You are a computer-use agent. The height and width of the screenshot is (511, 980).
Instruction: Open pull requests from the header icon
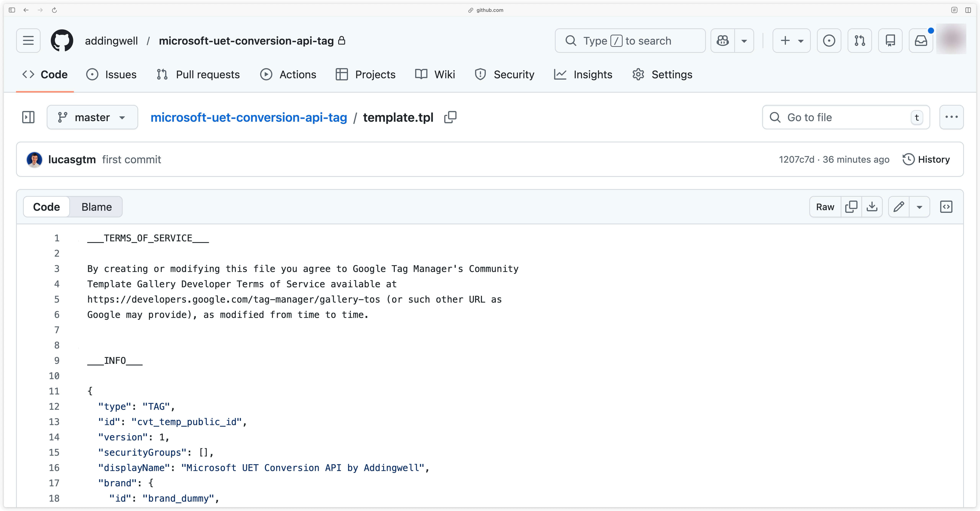click(860, 40)
